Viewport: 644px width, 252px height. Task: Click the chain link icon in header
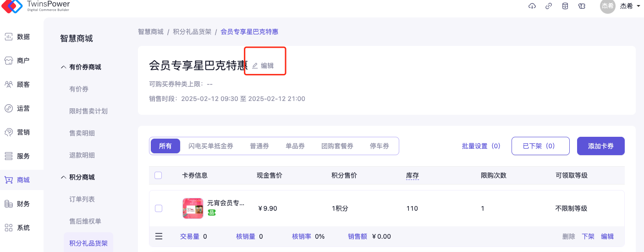point(549,6)
